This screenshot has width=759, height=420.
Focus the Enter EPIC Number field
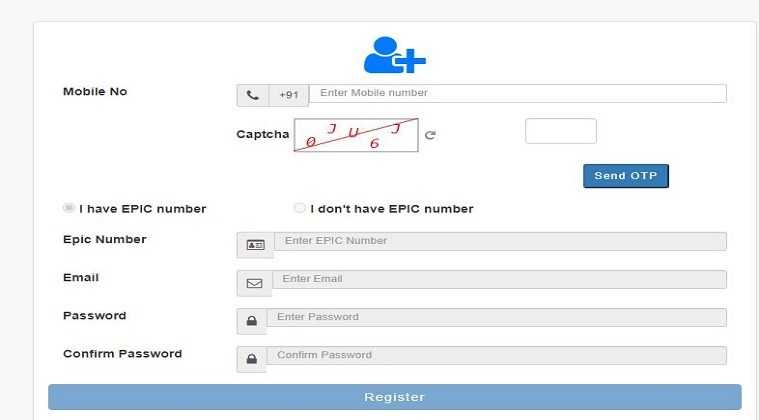501,241
